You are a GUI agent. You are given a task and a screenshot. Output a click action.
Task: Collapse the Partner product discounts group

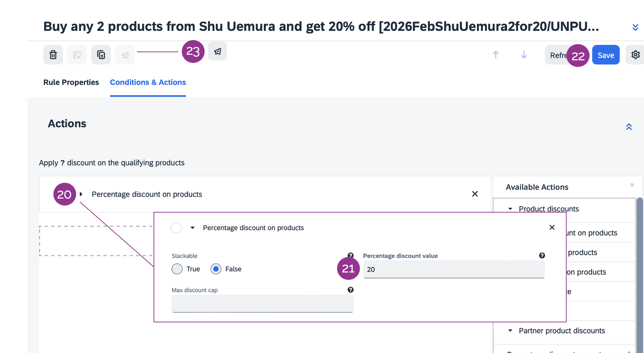click(x=510, y=331)
